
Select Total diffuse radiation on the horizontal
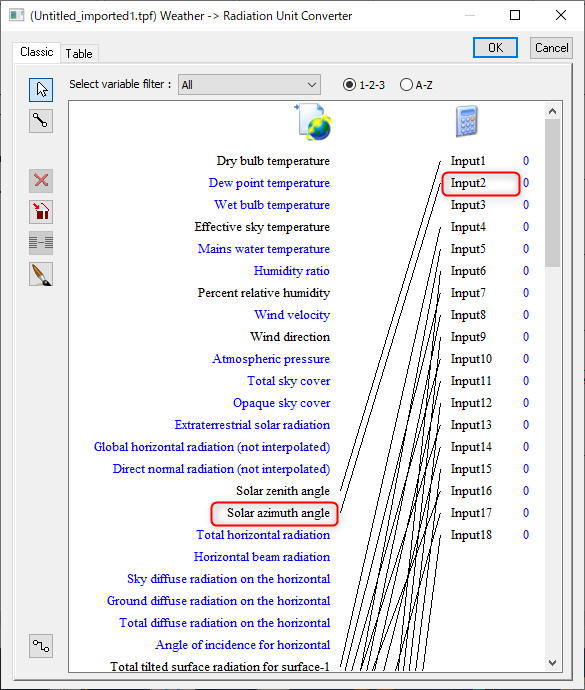coord(224,623)
